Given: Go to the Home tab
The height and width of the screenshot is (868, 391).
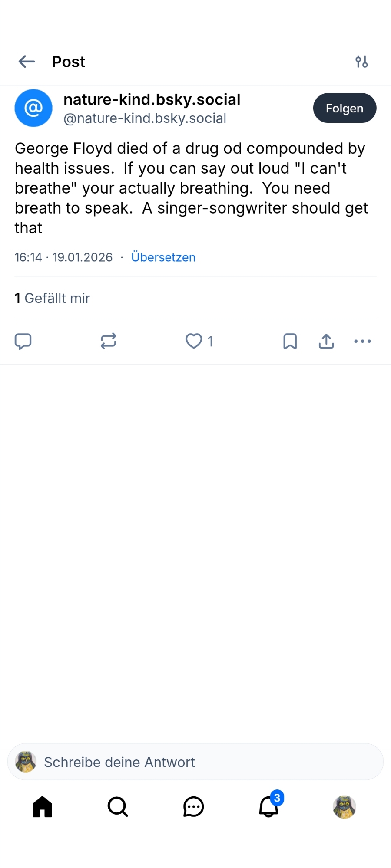Looking at the screenshot, I should 43,807.
